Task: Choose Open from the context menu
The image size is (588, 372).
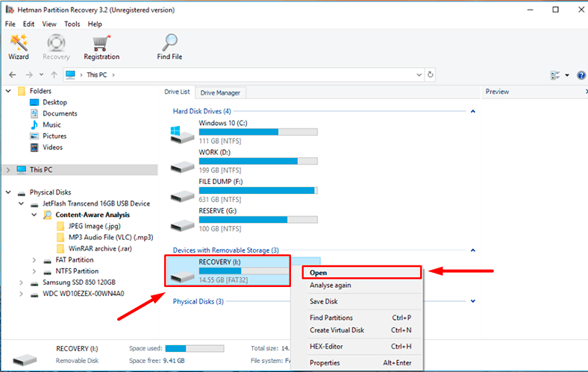Action: [319, 273]
